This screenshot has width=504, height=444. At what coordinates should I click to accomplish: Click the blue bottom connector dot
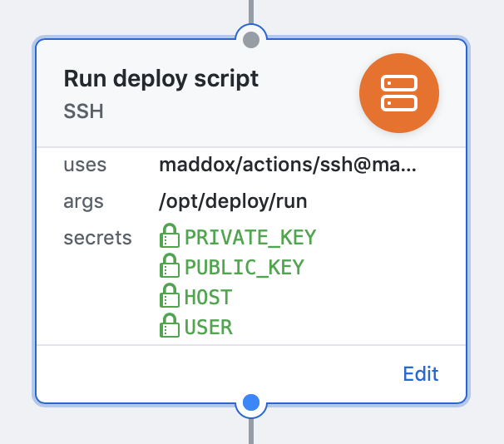pyautogui.click(x=252, y=403)
